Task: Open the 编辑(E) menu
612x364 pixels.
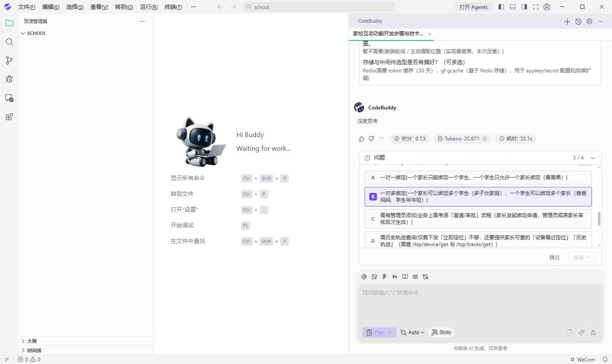Action: click(x=51, y=7)
